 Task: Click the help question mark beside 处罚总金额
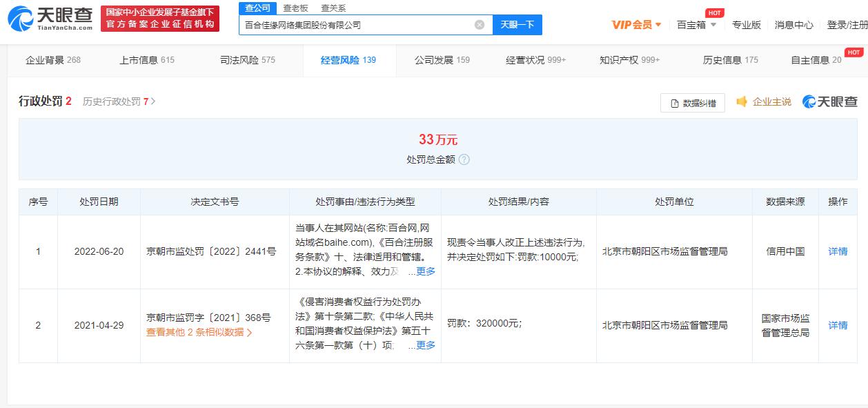click(x=464, y=159)
